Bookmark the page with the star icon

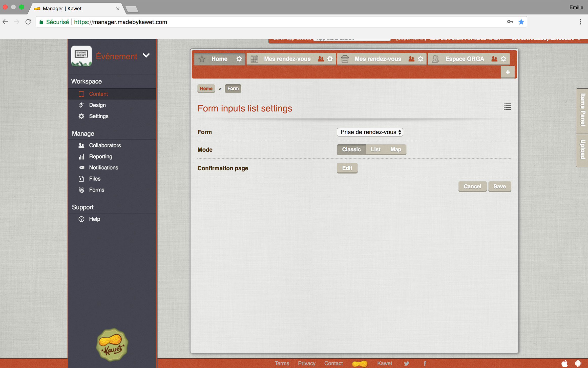(521, 22)
